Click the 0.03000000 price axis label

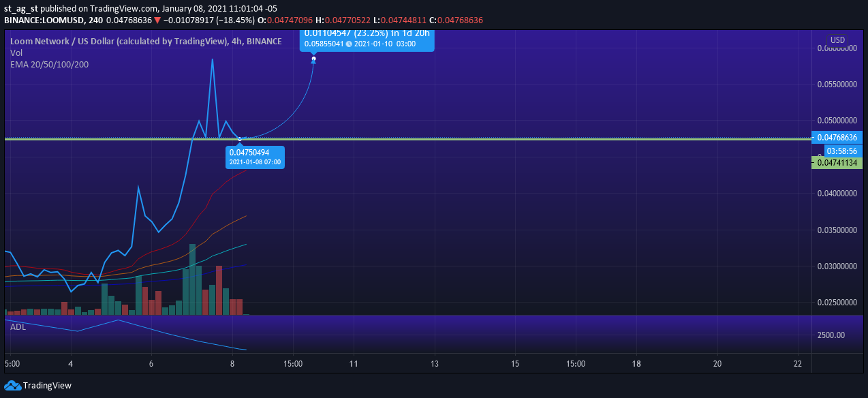point(837,266)
